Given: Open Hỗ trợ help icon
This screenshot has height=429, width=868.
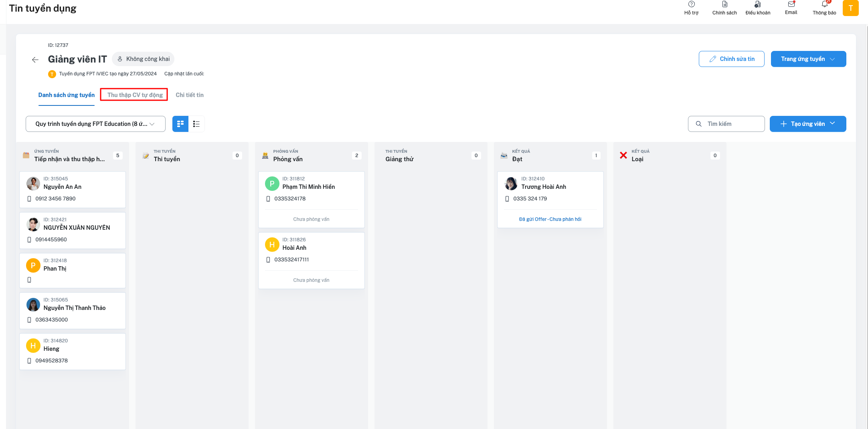Looking at the screenshot, I should (x=691, y=5).
